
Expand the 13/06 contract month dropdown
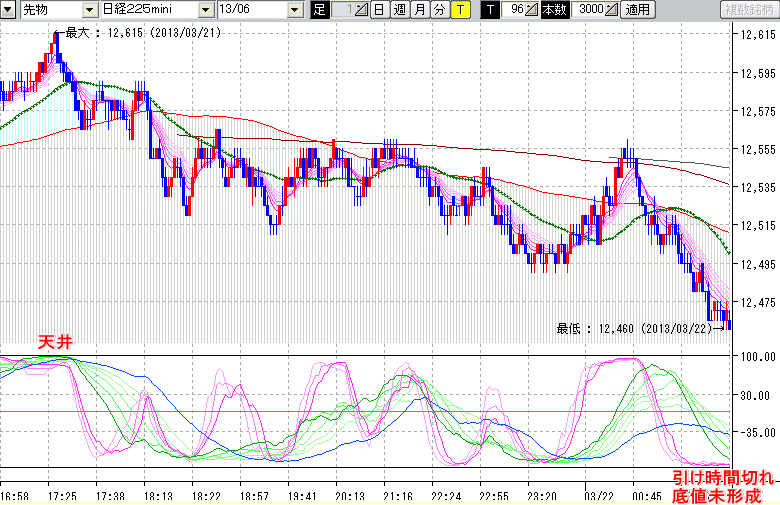coord(294,10)
